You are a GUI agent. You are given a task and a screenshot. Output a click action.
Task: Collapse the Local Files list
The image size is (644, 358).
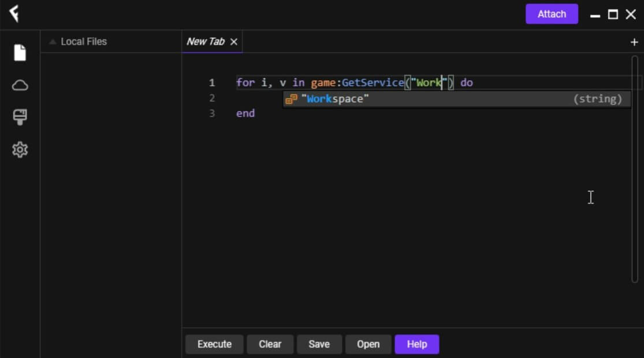pos(53,41)
